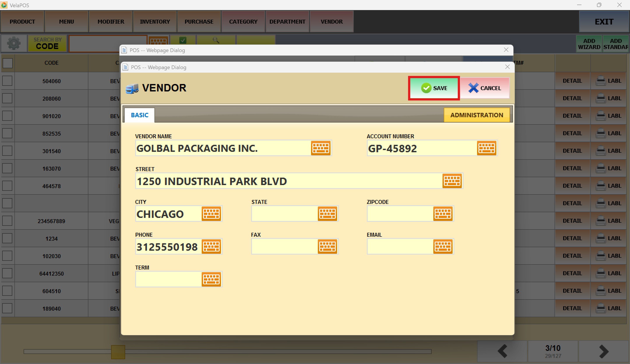The width and height of the screenshot is (630, 364).
Task: Click the page slider handle
Action: [118, 352]
